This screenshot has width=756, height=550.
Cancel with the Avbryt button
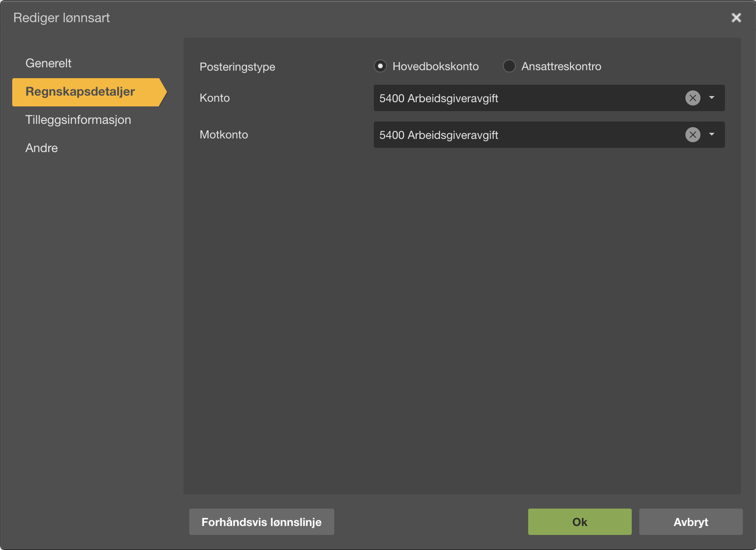pyautogui.click(x=691, y=522)
